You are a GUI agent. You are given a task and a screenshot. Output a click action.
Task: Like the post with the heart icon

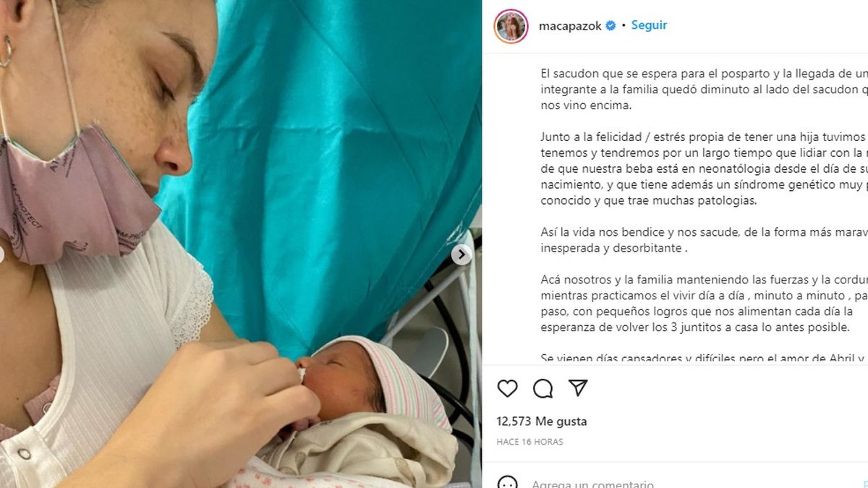click(x=508, y=388)
